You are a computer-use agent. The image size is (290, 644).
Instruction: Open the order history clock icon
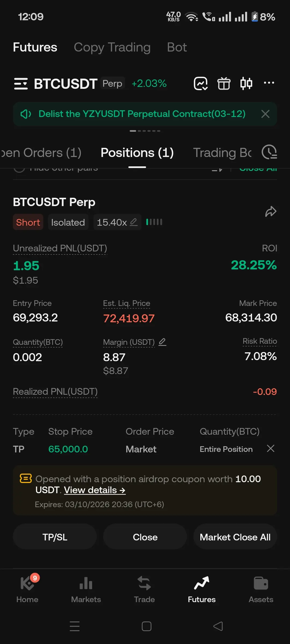pyautogui.click(x=269, y=152)
